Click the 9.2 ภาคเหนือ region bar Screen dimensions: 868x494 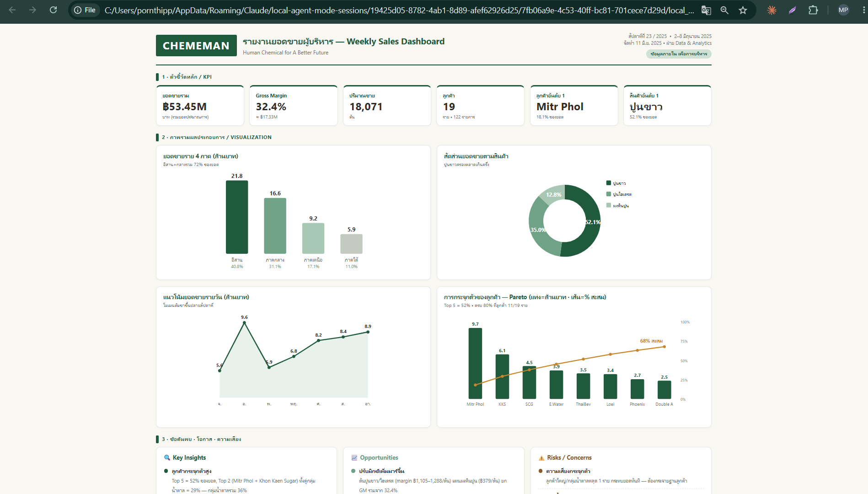point(313,238)
